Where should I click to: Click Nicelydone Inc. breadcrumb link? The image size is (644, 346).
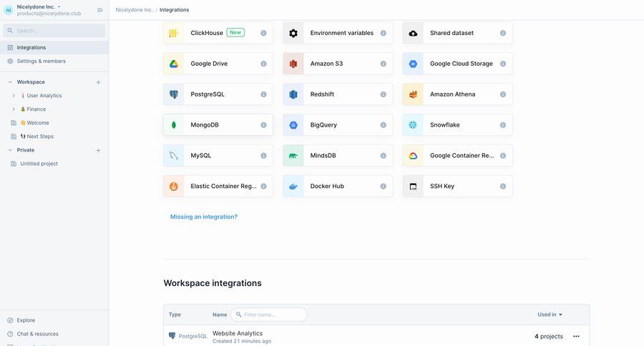tap(134, 10)
